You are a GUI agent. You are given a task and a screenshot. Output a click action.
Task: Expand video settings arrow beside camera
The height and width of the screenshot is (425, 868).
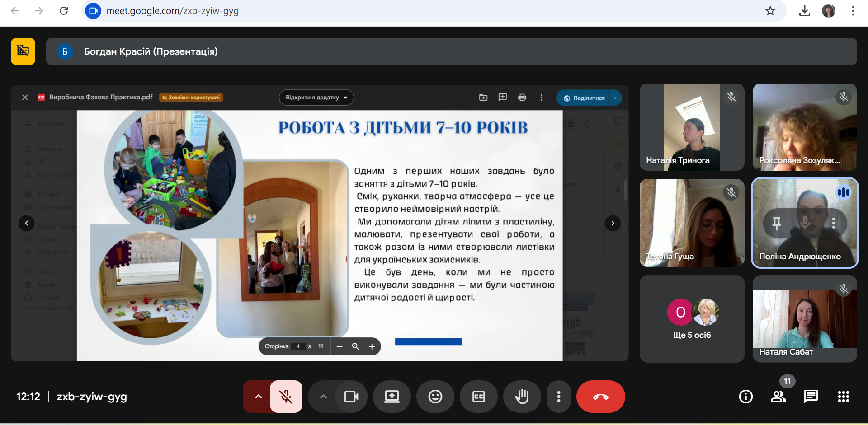[x=323, y=397]
